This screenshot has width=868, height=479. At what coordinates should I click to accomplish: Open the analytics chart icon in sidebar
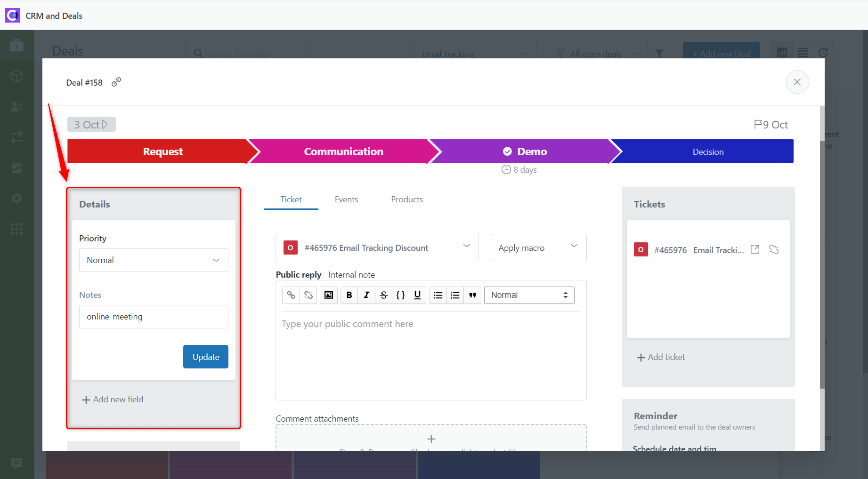click(x=16, y=168)
